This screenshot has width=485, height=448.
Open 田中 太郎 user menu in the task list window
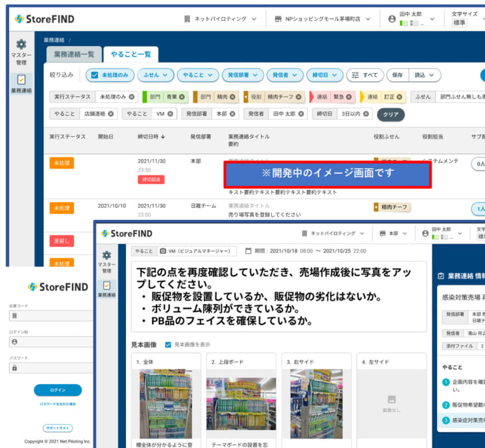412,19
